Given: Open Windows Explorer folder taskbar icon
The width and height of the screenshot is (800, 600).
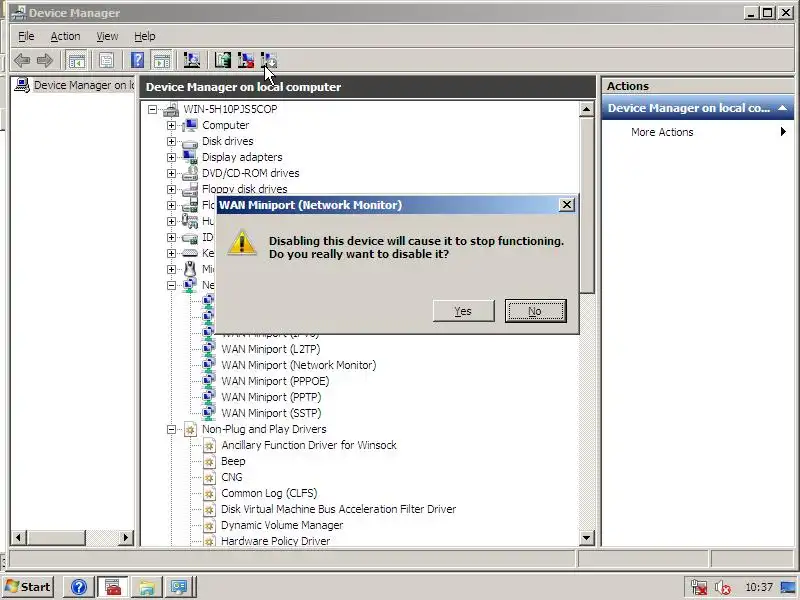Looking at the screenshot, I should (146, 587).
